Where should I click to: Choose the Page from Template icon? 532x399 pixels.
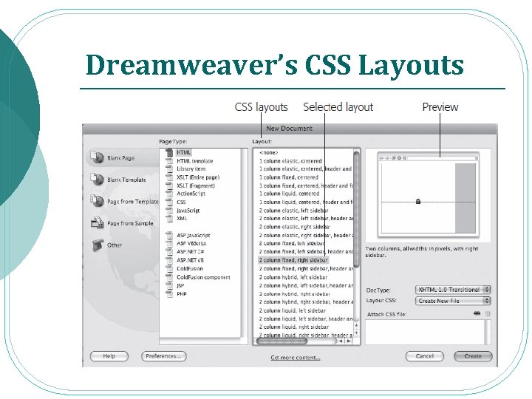point(97,201)
